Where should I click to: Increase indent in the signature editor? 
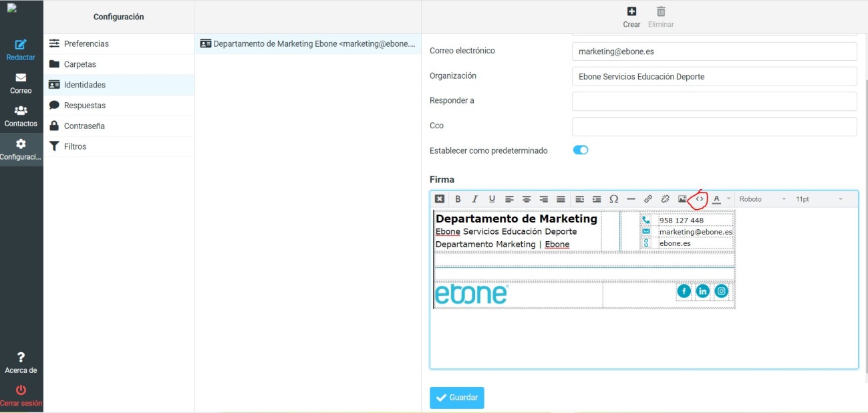tap(597, 199)
